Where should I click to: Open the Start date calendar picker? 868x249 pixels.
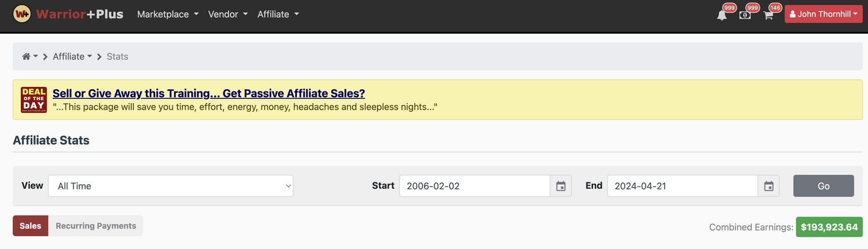(x=561, y=186)
